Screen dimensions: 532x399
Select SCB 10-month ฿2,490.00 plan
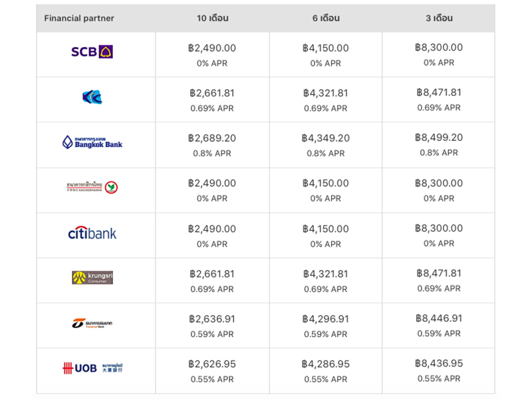[x=212, y=48]
